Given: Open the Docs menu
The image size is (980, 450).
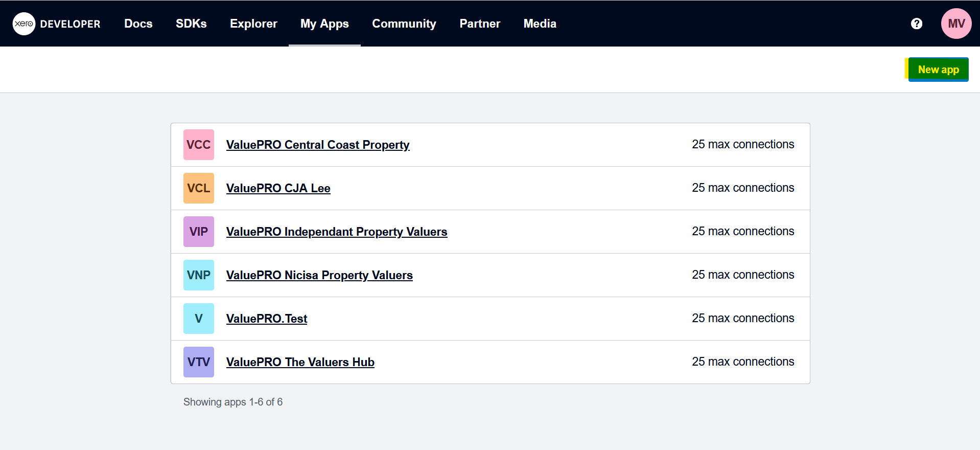Looking at the screenshot, I should tap(138, 24).
